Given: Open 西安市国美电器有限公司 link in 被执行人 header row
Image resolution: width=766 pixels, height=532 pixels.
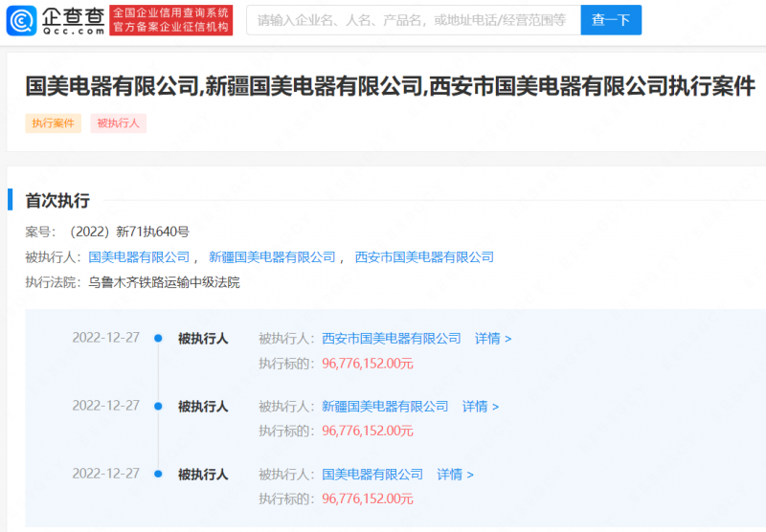Looking at the screenshot, I should point(424,257).
